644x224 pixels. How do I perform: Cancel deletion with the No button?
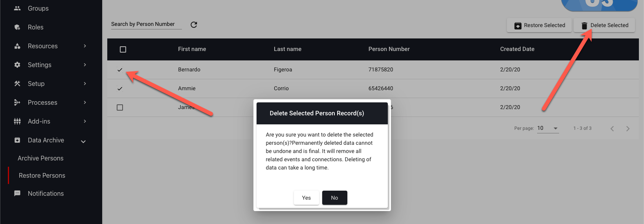(335, 198)
